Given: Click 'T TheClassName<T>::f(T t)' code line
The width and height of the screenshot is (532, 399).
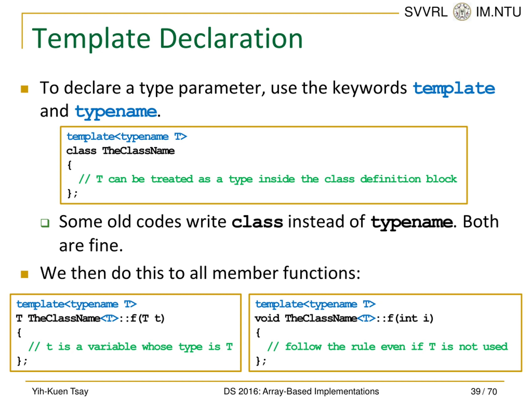Looking at the screenshot, I should [90, 318].
